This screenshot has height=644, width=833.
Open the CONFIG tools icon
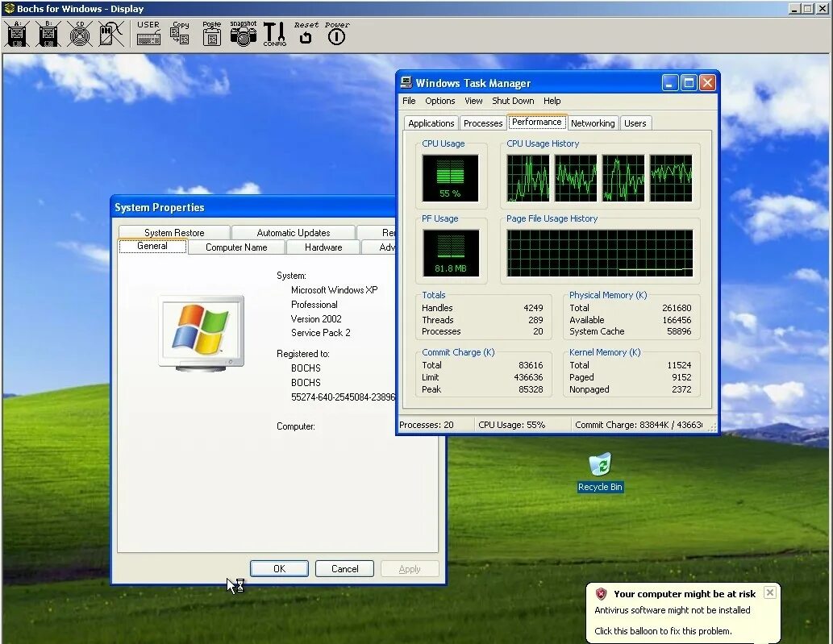[274, 34]
